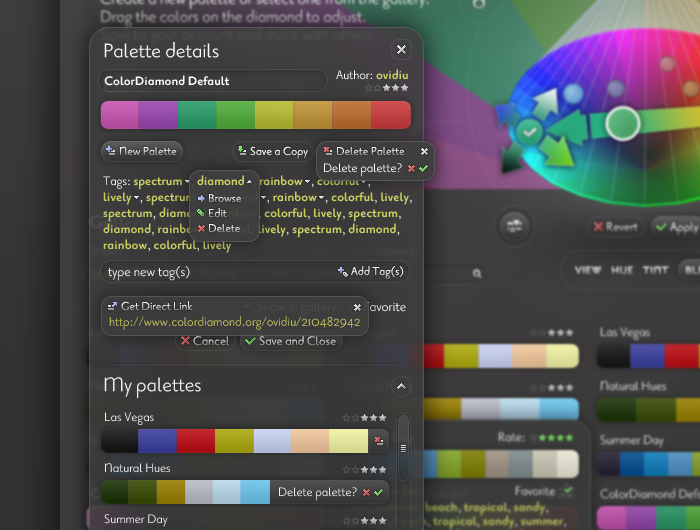This screenshot has width=700, height=530.
Task: Open the second-row rainbow tag dropdown arrow
Action: 321,198
